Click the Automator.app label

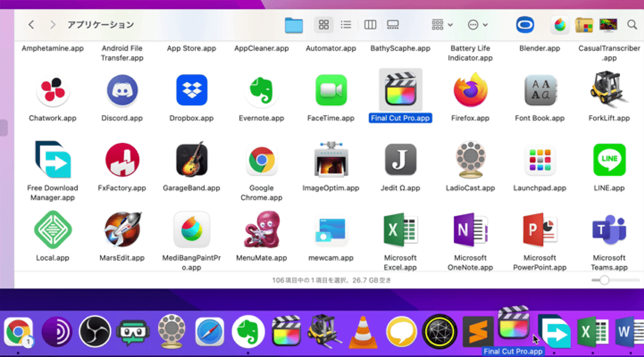coord(331,48)
